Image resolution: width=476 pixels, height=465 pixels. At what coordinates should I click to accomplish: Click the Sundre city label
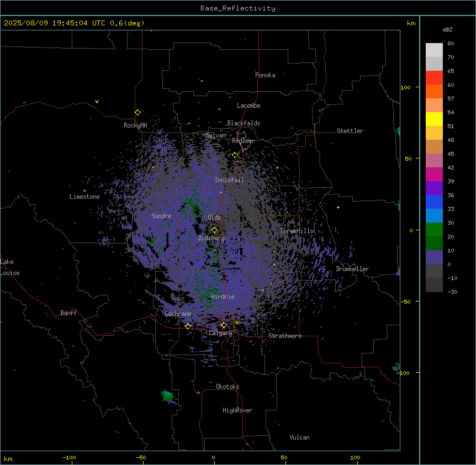[161, 216]
